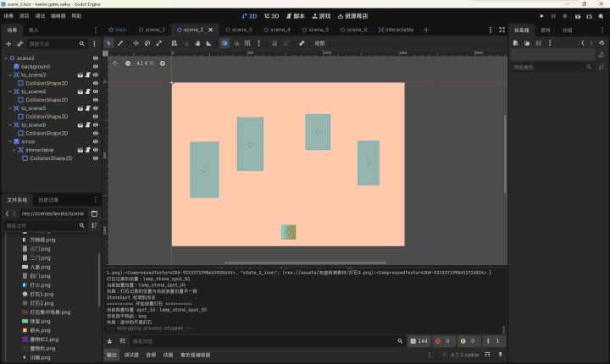Click the filter nodes search field
This screenshot has width=610, height=364.
57,44
